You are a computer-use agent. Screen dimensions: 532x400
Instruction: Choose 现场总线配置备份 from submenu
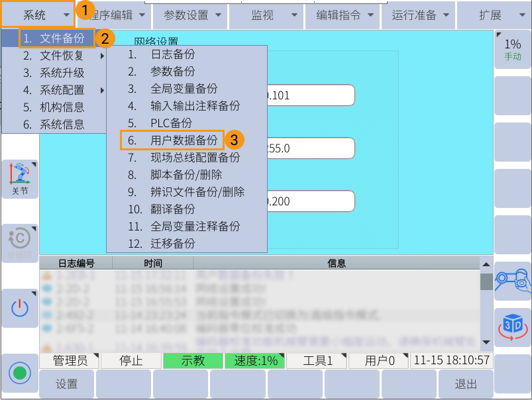coord(187,158)
